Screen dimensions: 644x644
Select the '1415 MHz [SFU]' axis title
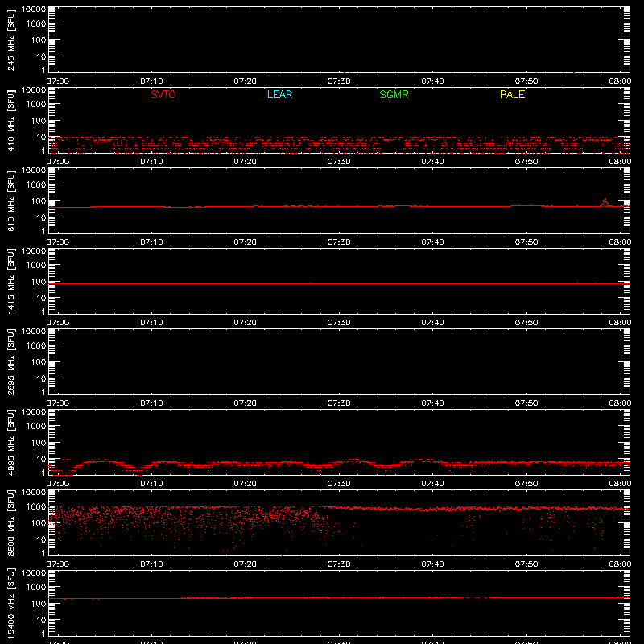pos(10,281)
